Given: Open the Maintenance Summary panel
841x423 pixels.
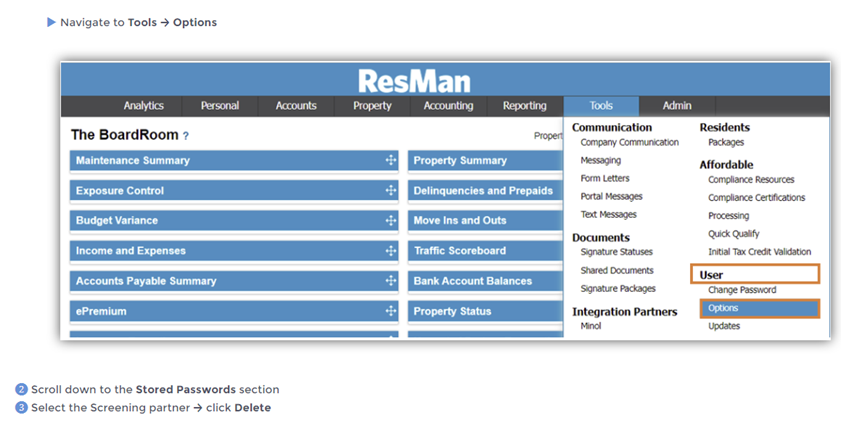Looking at the screenshot, I should 234,160.
